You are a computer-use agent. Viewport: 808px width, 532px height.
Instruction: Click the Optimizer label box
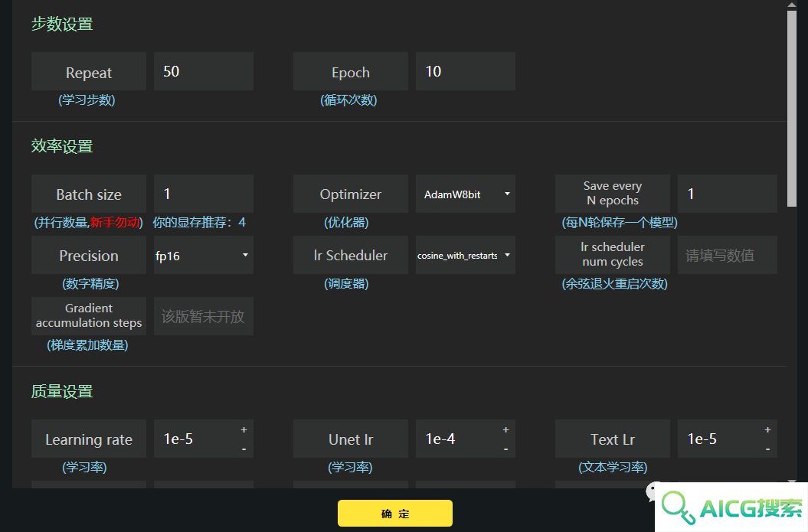point(351,194)
